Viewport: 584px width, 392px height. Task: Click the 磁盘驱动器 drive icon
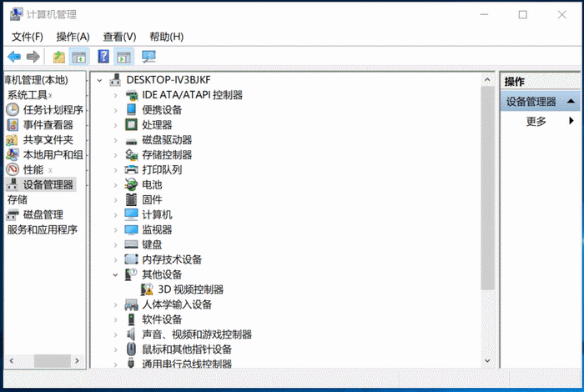131,141
